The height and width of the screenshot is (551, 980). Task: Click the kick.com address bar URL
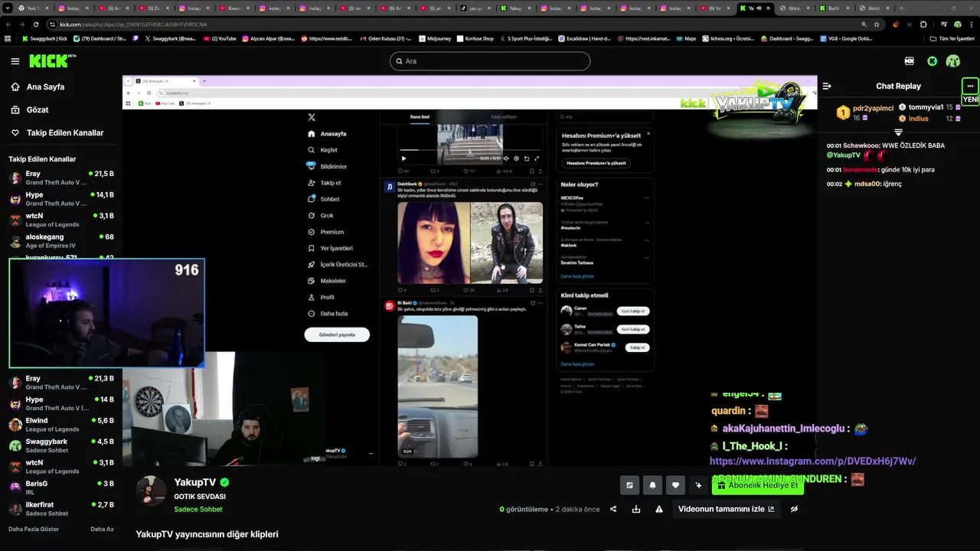tap(133, 24)
